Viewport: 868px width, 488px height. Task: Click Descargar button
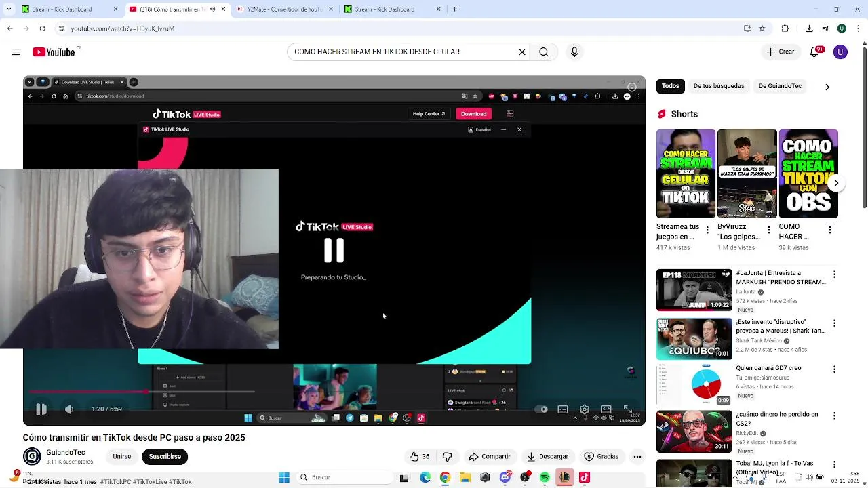click(x=547, y=457)
